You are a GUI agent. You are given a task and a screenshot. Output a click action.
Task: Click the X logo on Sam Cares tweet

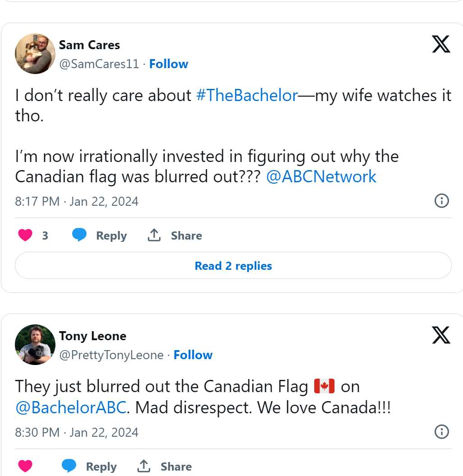[x=441, y=44]
